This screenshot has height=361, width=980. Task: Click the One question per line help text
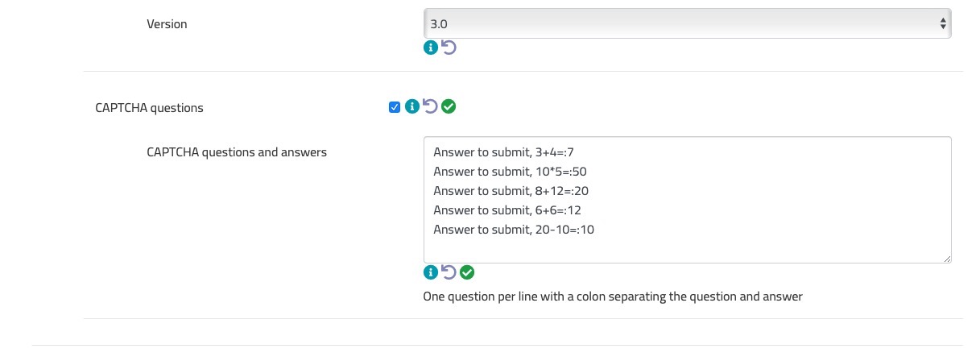click(x=613, y=297)
